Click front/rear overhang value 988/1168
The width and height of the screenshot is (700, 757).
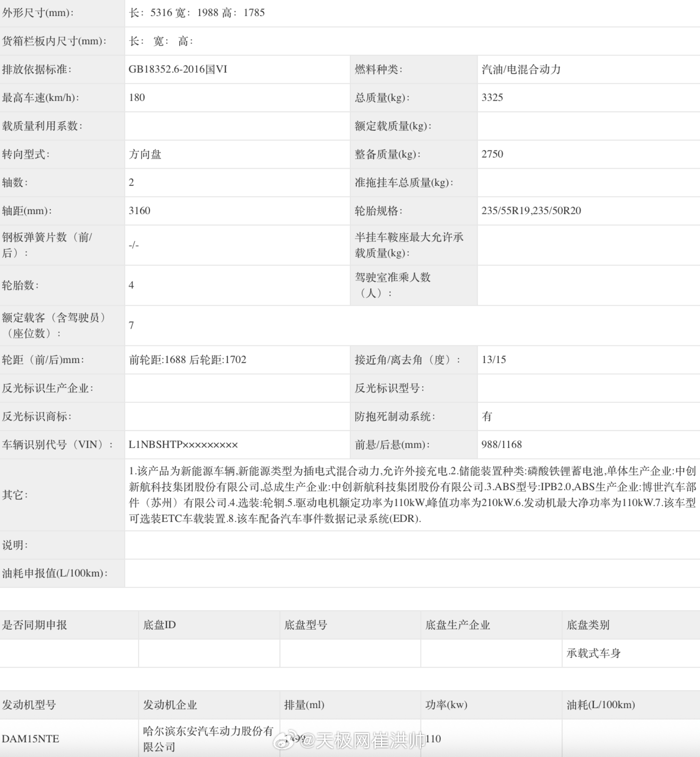coord(501,445)
